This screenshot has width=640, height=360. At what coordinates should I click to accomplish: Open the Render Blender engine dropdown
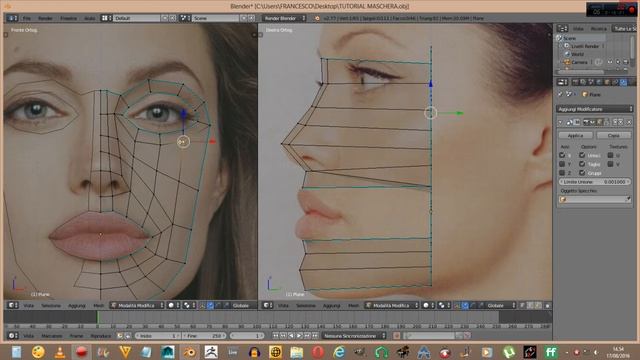[284, 18]
